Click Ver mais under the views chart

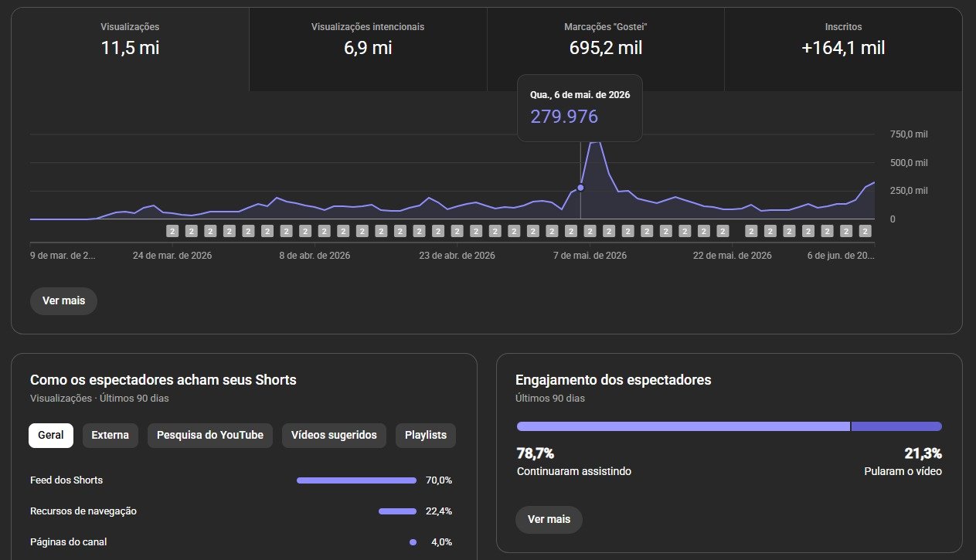63,300
